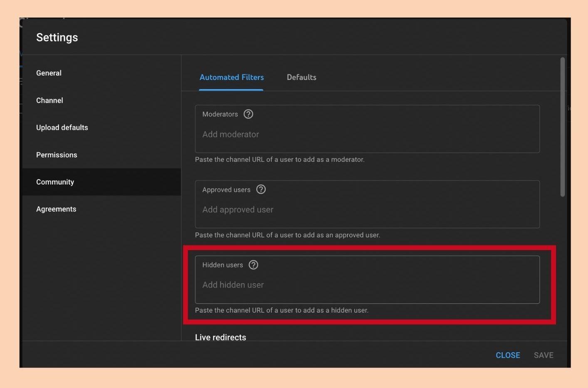Switch to the Automated Filters tab
Screen dimensions: 588x388
pos(232,77)
